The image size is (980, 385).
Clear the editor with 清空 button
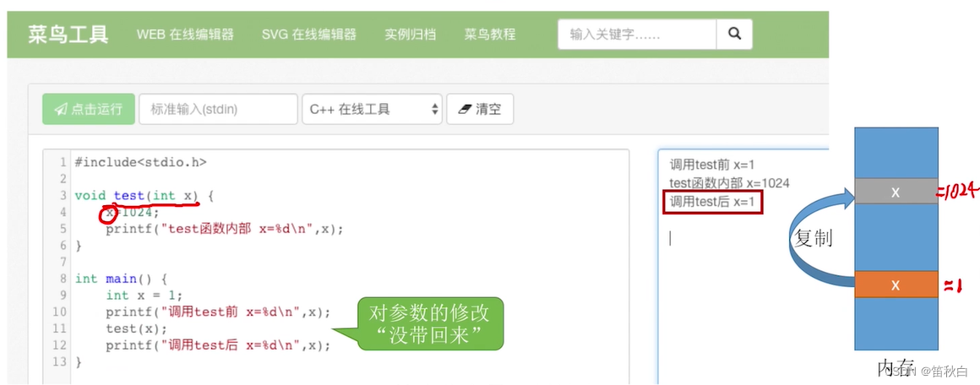point(480,110)
